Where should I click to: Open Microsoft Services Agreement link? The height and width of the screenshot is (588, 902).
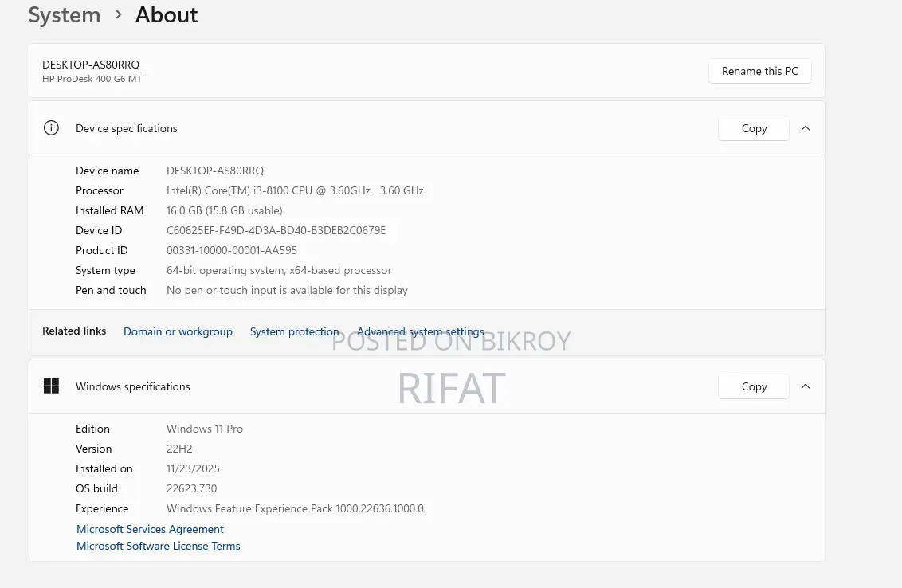(x=150, y=529)
